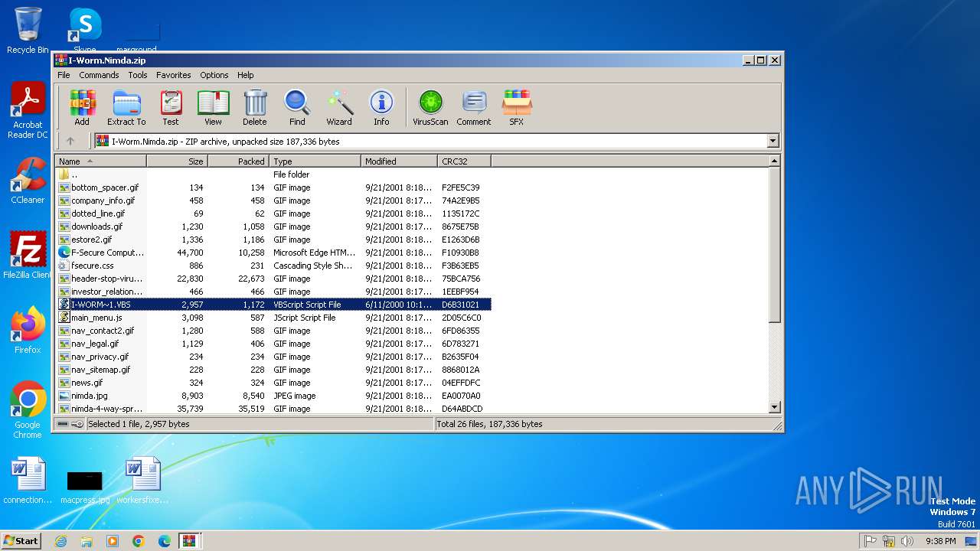The width and height of the screenshot is (980, 551).
Task: Select nav_legal.gif file row
Action: pyautogui.click(x=273, y=344)
